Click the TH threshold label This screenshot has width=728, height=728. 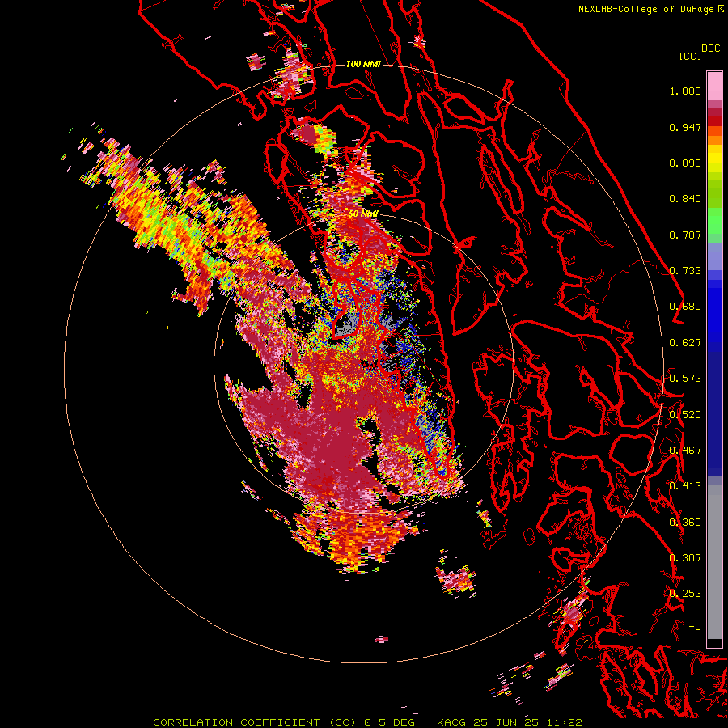coord(695,630)
